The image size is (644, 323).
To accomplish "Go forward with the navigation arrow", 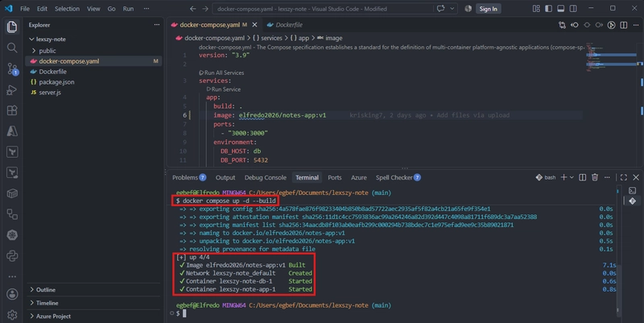I will point(205,9).
